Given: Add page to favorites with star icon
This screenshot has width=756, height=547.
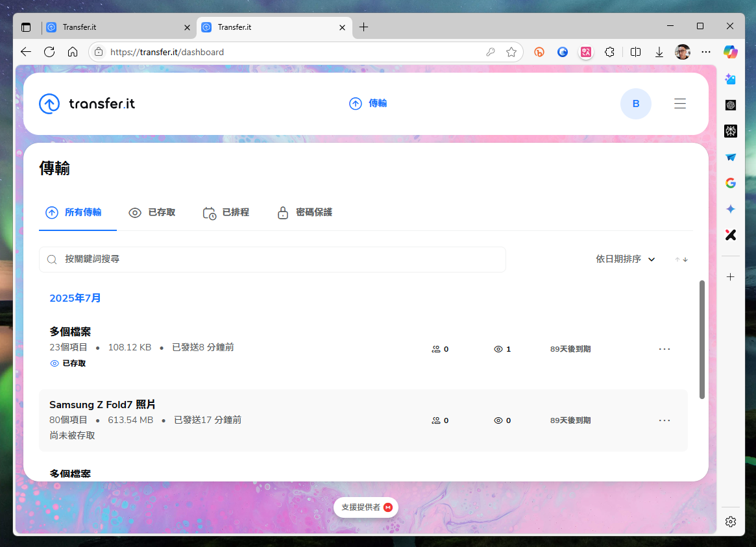Looking at the screenshot, I should click(x=511, y=52).
